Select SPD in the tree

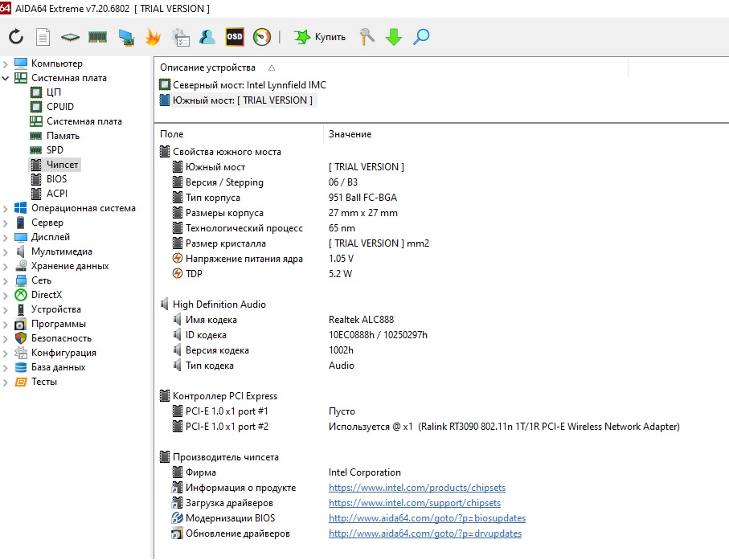[55, 150]
